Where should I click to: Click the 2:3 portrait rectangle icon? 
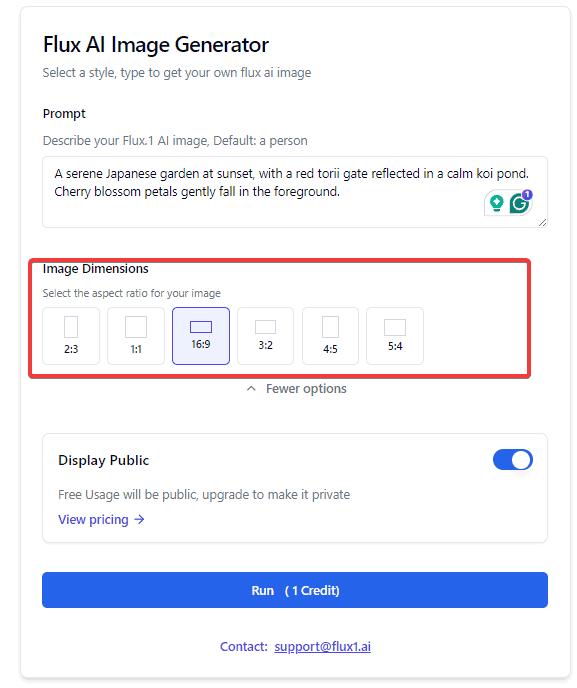71,327
